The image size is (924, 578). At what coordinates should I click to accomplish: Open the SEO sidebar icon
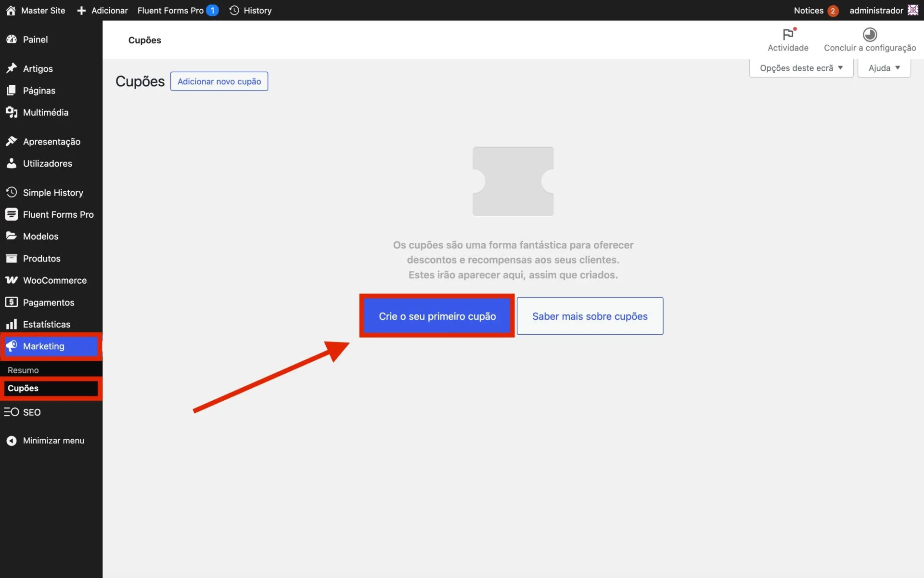tap(11, 412)
